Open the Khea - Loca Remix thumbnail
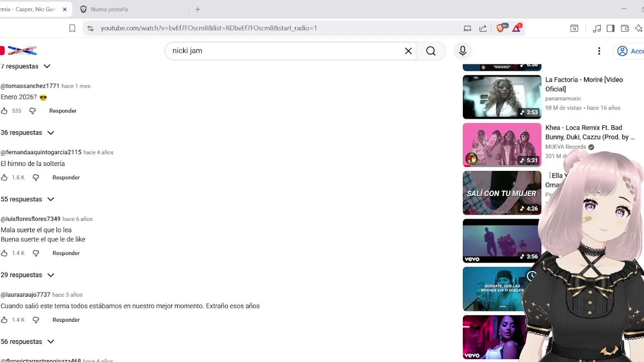The height and width of the screenshot is (362, 644). pyautogui.click(x=502, y=145)
